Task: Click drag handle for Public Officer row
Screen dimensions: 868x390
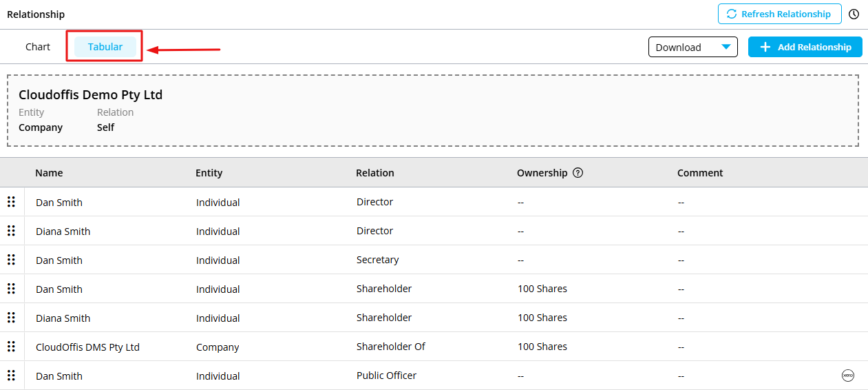Action: 11,376
